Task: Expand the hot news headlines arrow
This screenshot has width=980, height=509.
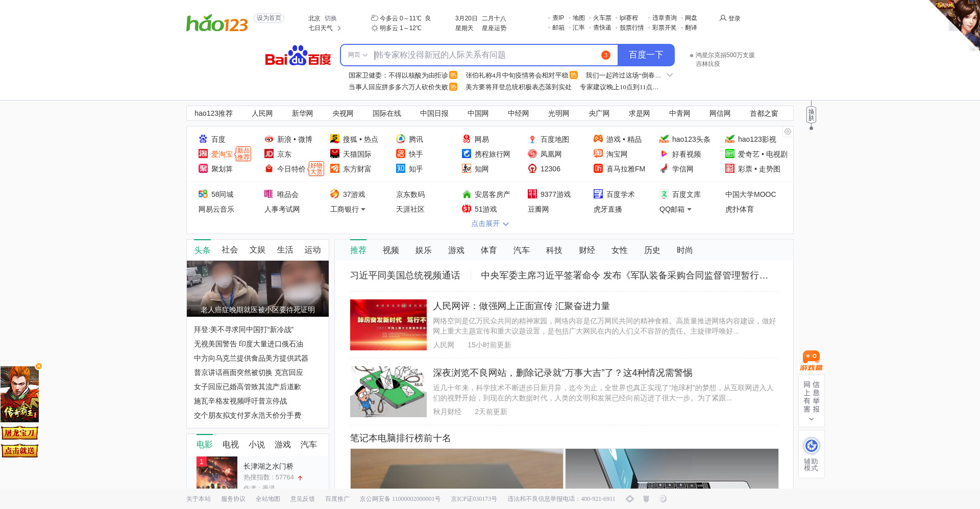Action: 670,75
